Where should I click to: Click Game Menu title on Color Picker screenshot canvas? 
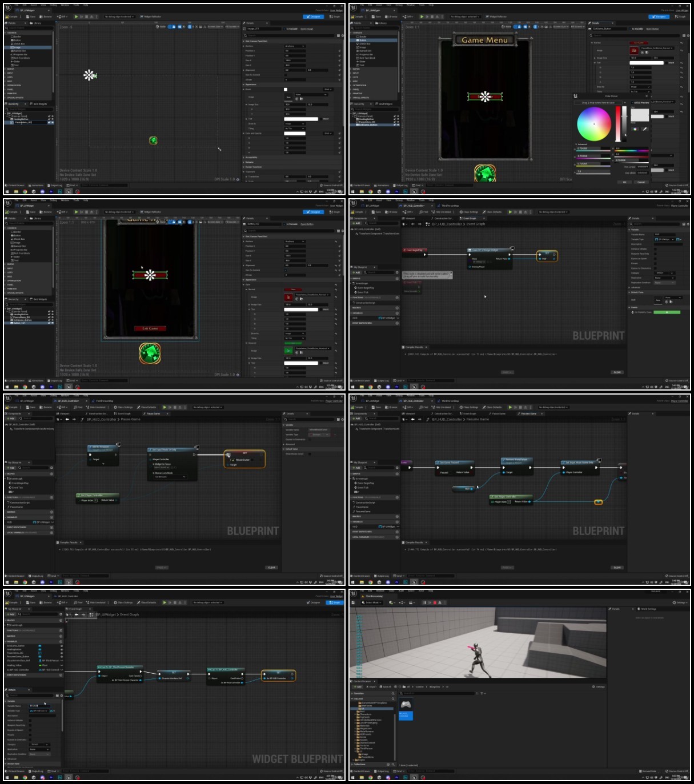point(484,40)
